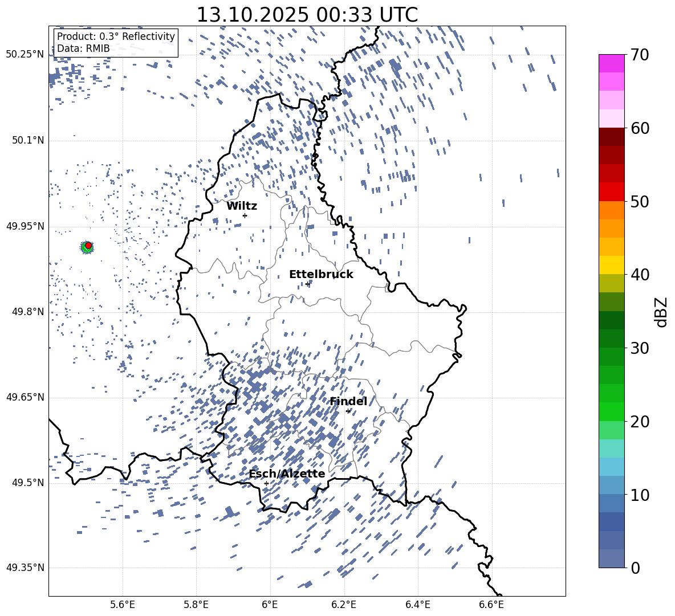Click the colorbar tick label 10
This screenshot has height=616, width=675.
[x=639, y=495]
